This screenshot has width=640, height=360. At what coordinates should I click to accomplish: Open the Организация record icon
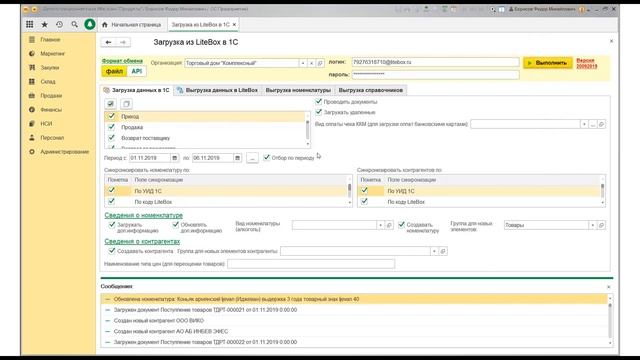tap(320, 63)
